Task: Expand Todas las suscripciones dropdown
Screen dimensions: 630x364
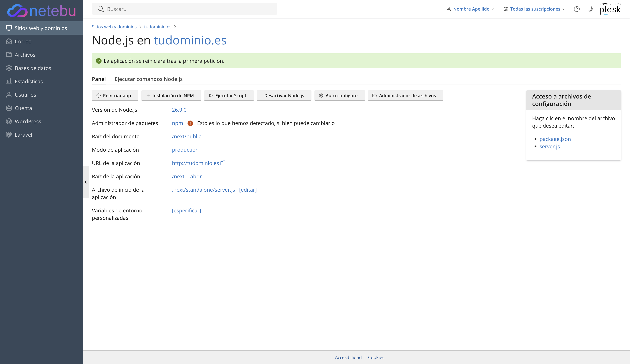Action: click(534, 9)
